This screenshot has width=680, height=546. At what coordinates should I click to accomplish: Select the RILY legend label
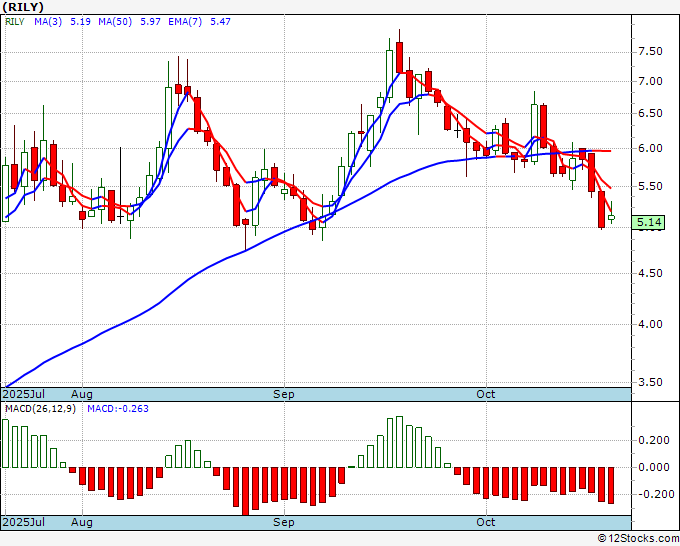(15, 22)
